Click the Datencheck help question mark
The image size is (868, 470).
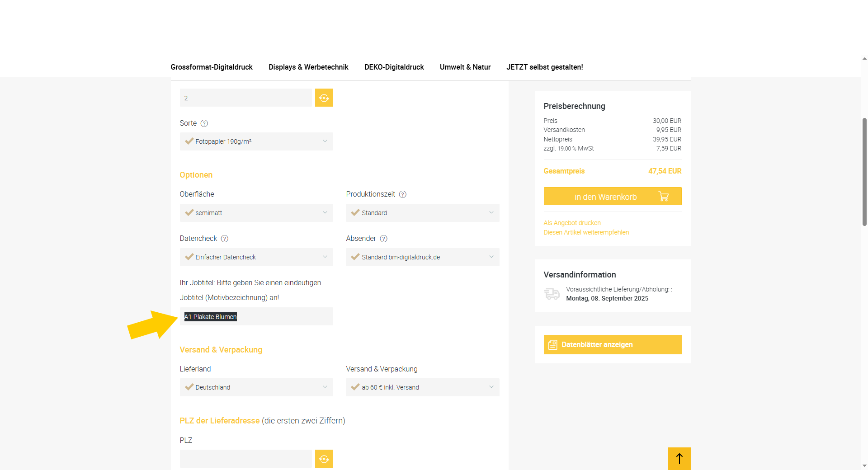click(224, 239)
